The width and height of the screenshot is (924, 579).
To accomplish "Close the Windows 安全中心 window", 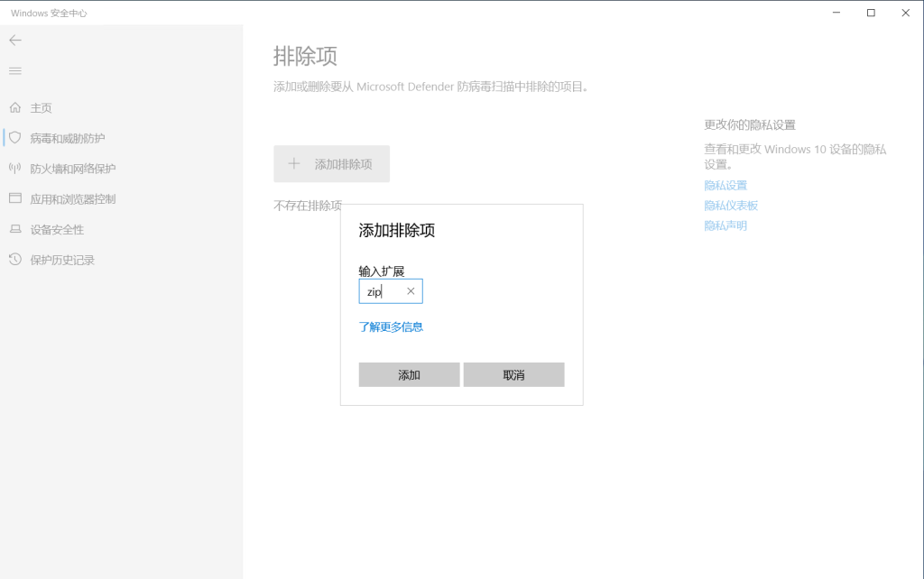I will [x=906, y=13].
